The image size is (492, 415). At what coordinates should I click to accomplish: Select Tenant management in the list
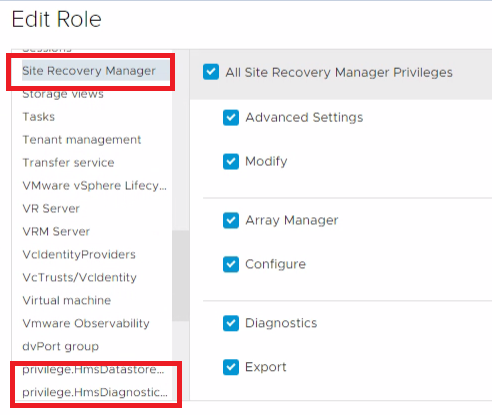coord(82,140)
